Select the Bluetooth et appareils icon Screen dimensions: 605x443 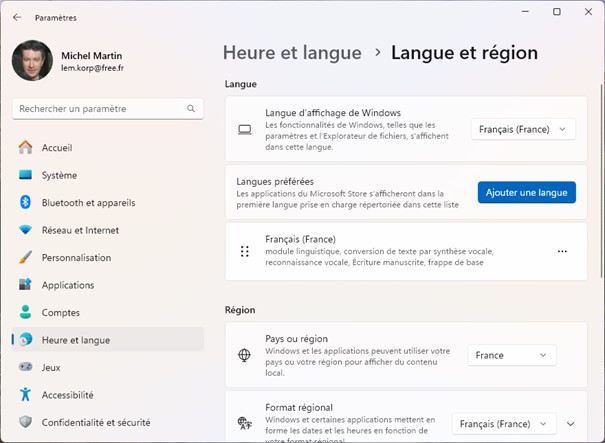point(25,203)
